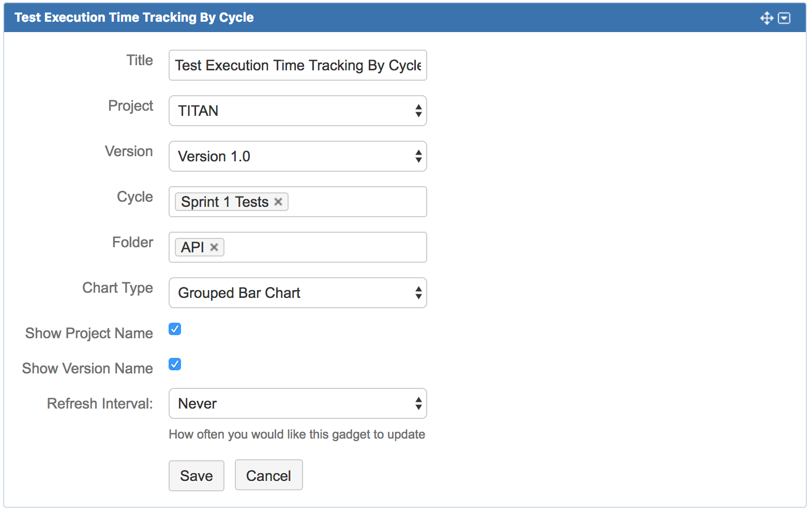812x512 pixels.
Task: Click the Refresh Interval label
Action: [x=100, y=403]
